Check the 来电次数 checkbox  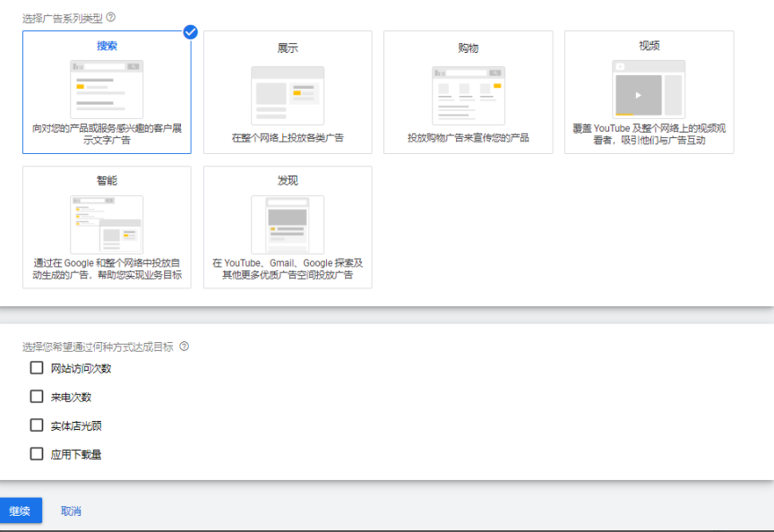(37, 396)
